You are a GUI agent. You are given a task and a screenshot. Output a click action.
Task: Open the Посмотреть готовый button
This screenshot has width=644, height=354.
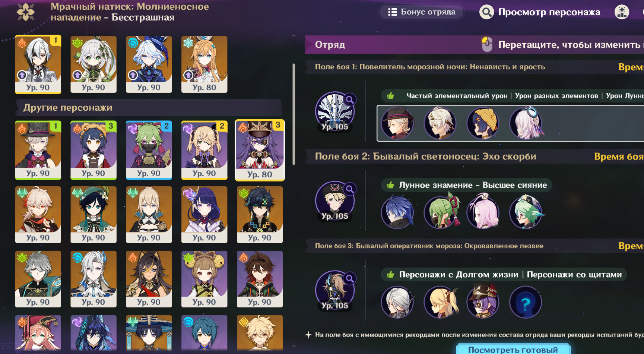(x=513, y=350)
